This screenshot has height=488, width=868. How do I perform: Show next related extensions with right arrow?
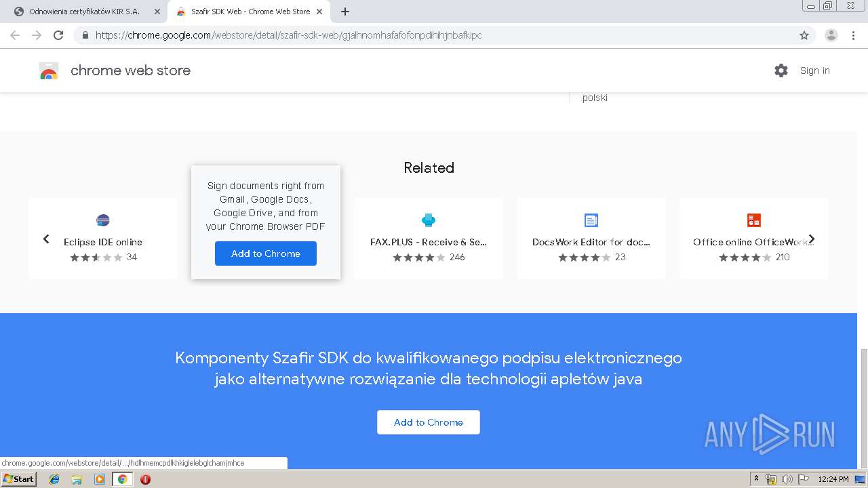pyautogui.click(x=812, y=239)
